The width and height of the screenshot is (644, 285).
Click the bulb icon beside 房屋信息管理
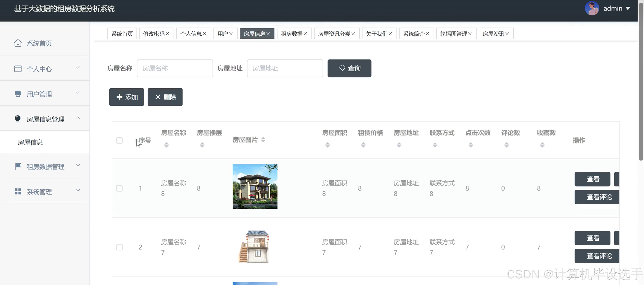pos(18,119)
